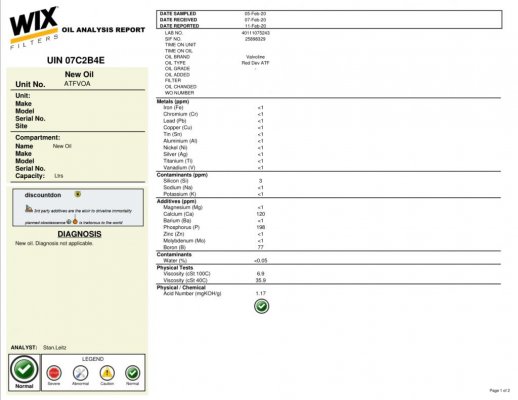Click the WIX Filters logo

(x=34, y=28)
